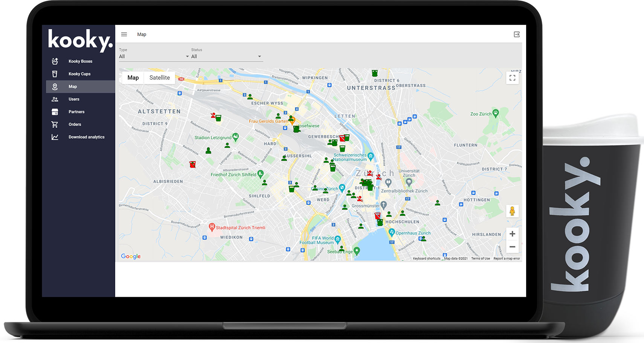The height and width of the screenshot is (343, 644).
Task: Click Stadtspital Zürich Triemli hospital marker
Action: point(212,227)
